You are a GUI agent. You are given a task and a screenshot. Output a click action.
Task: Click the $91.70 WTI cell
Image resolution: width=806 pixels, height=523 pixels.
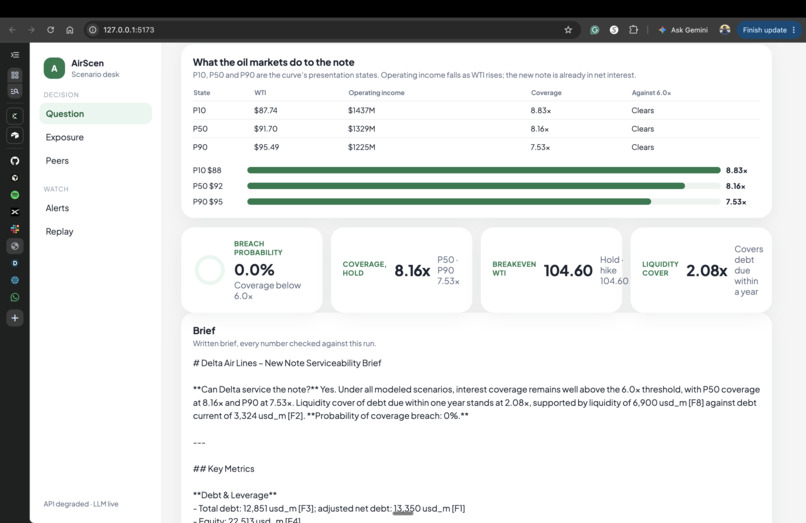266,129
